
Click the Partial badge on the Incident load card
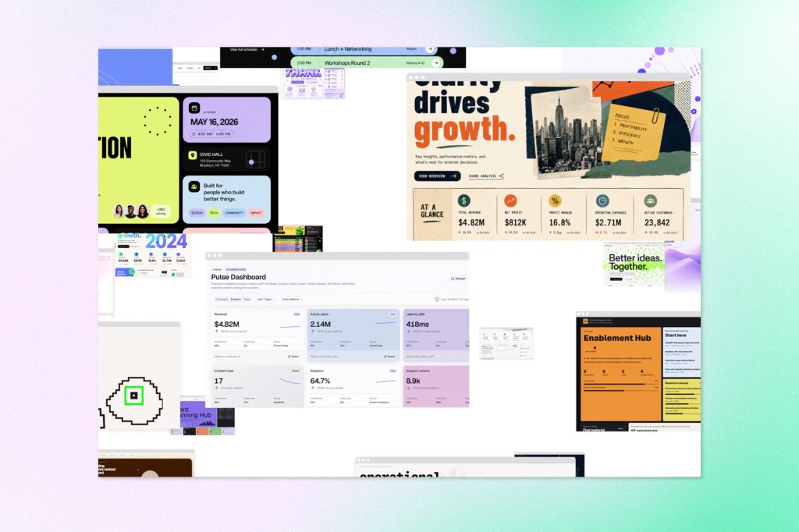click(x=296, y=371)
